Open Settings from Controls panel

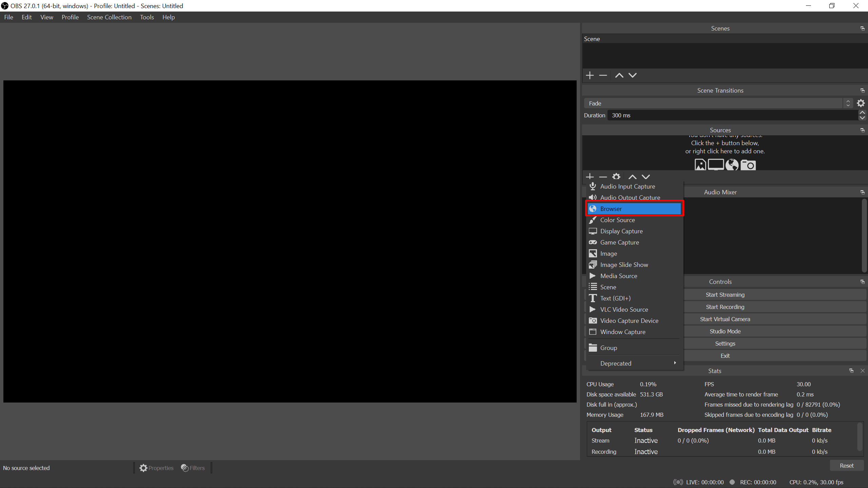725,344
